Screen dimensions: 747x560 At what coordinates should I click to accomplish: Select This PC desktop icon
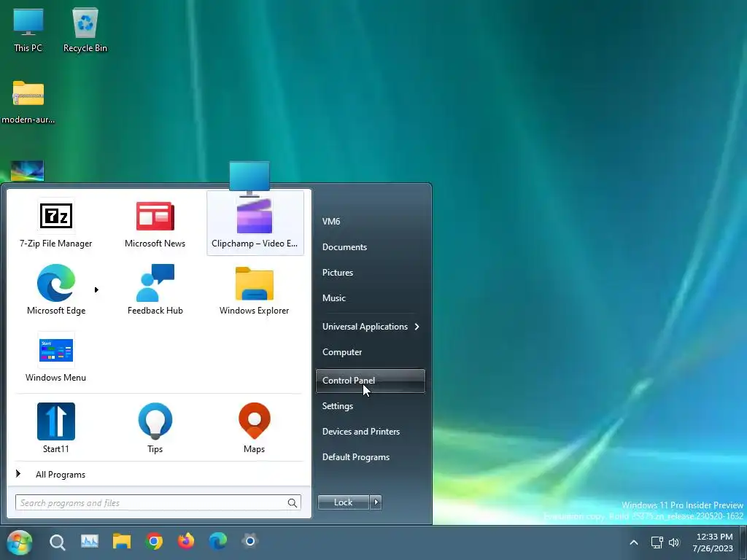coord(28,29)
